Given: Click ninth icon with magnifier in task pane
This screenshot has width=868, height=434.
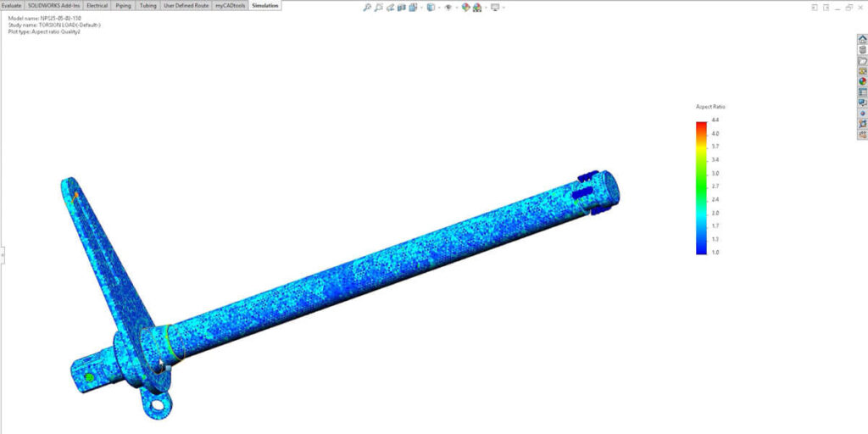Looking at the screenshot, I should [x=862, y=124].
